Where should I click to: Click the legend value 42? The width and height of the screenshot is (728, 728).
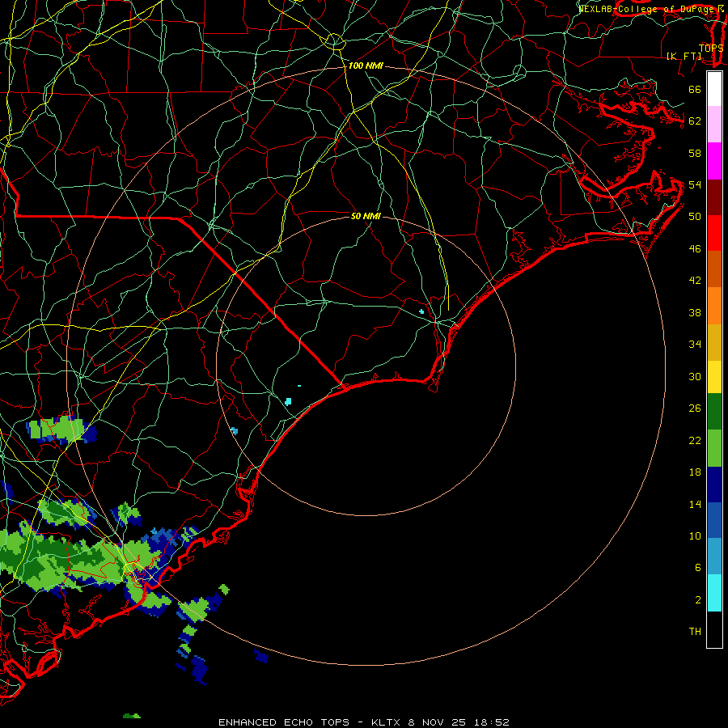pyautogui.click(x=695, y=281)
